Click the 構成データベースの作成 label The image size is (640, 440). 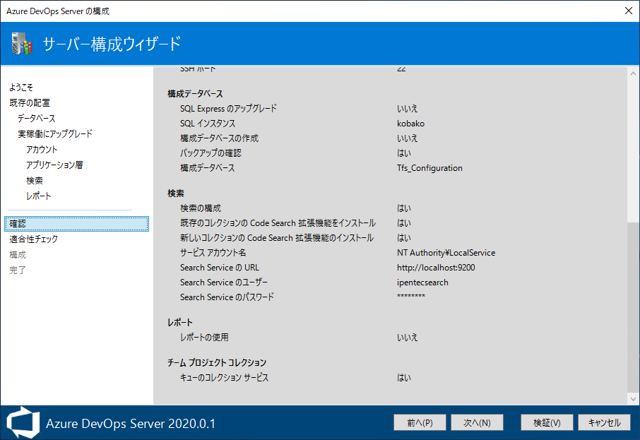coord(219,138)
